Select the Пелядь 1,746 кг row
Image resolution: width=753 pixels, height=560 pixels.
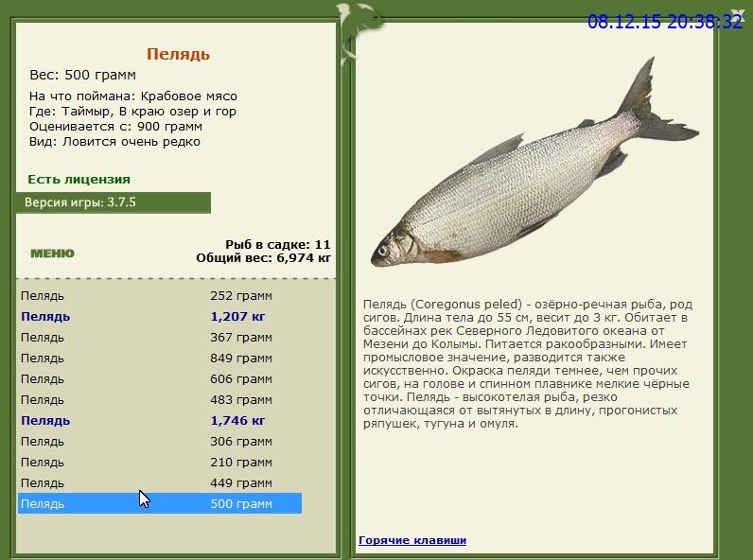point(160,421)
